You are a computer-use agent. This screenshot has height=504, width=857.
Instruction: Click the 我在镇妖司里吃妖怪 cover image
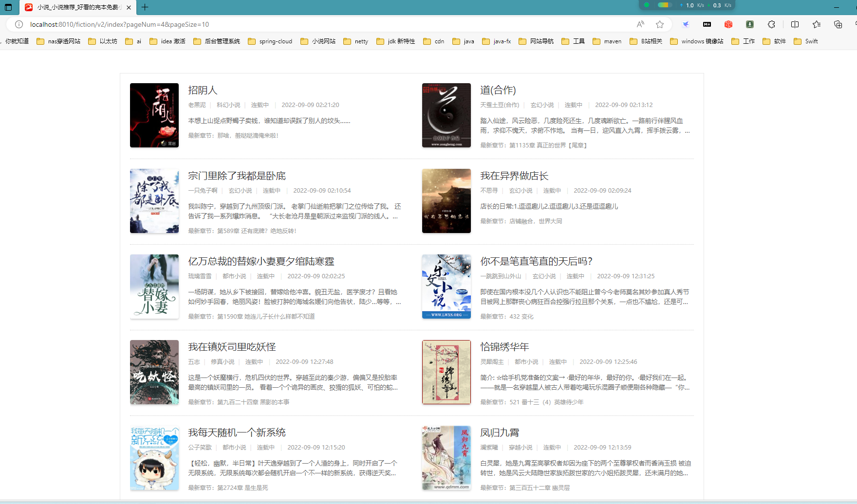[x=154, y=372]
